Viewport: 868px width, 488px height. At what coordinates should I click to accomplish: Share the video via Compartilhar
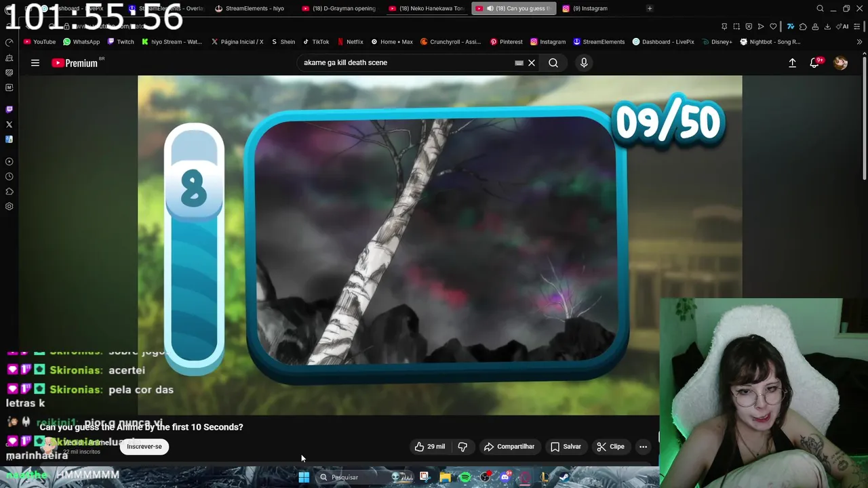(x=509, y=447)
